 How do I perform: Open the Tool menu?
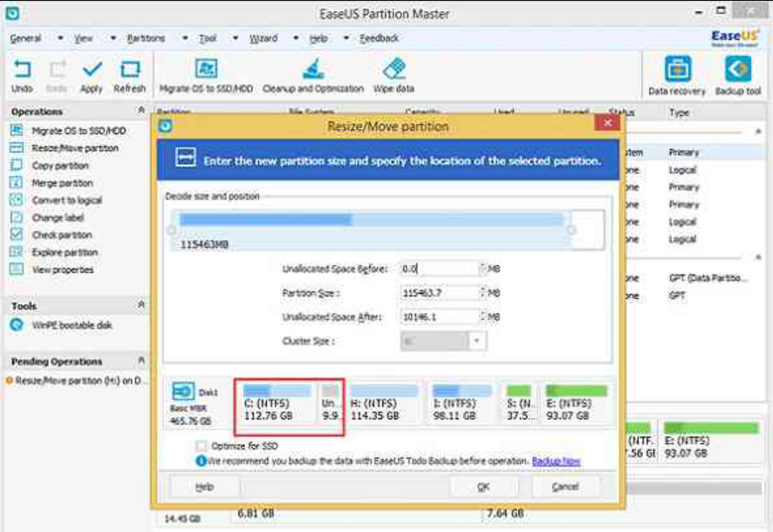(208, 38)
